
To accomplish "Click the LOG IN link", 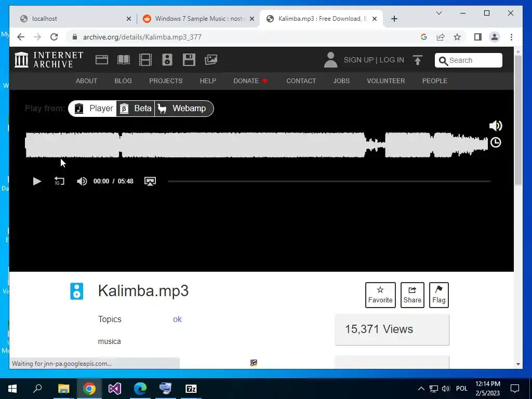I will [392, 60].
